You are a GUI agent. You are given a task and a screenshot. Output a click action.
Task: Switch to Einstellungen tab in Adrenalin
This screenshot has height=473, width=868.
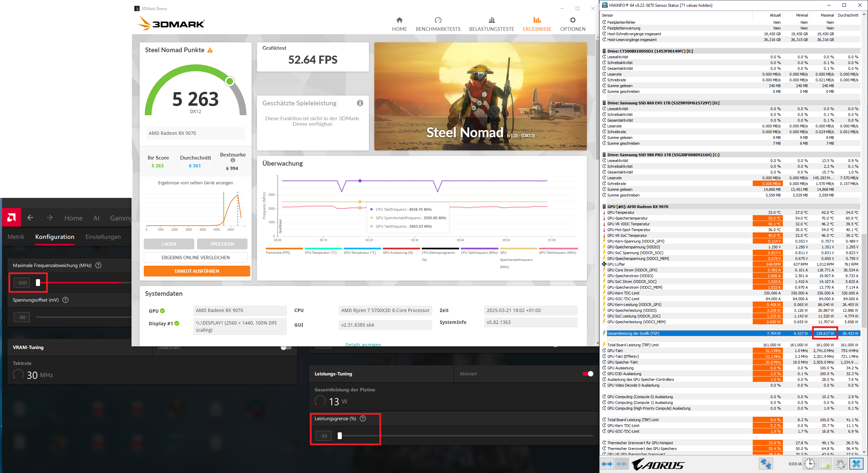(x=103, y=237)
